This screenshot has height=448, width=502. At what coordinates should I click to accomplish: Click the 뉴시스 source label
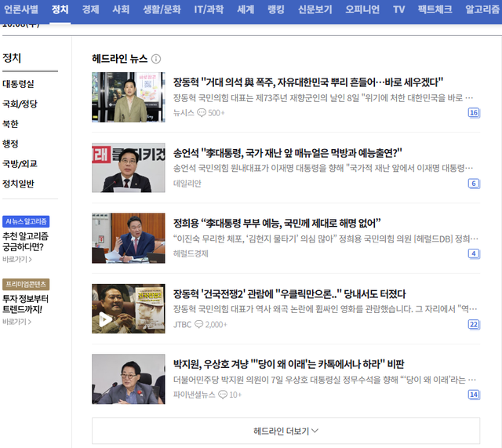tap(184, 113)
